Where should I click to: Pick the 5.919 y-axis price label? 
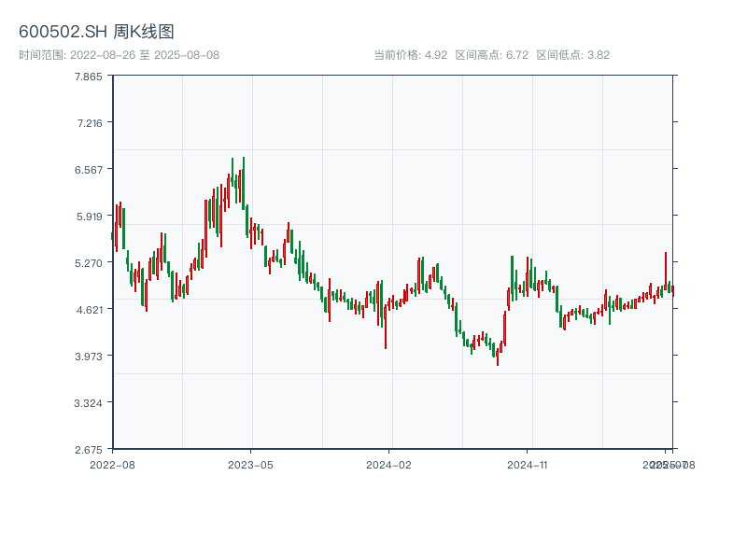click(89, 217)
